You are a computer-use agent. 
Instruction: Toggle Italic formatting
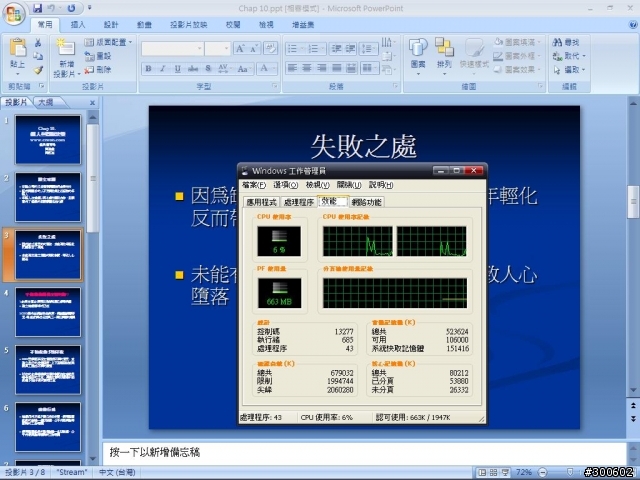162,69
